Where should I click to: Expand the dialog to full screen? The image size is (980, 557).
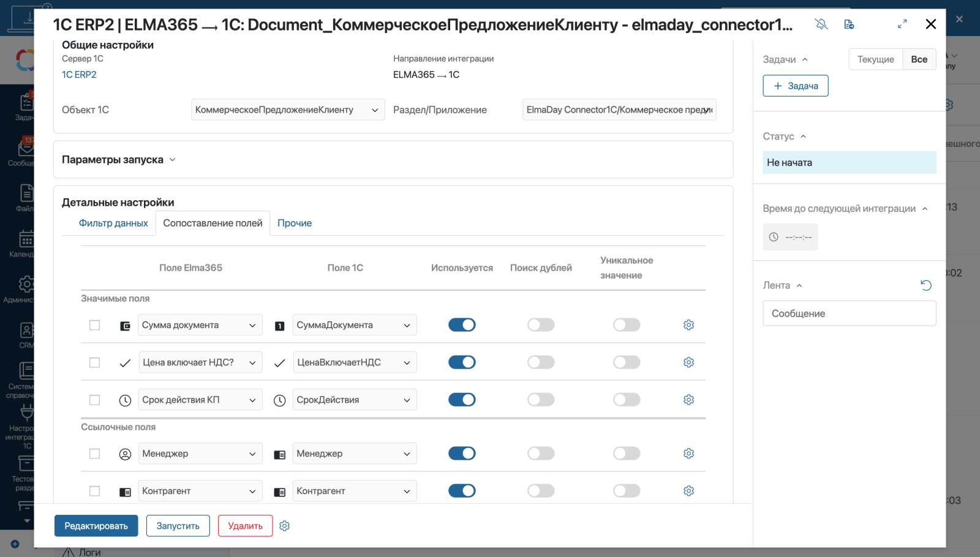click(902, 24)
